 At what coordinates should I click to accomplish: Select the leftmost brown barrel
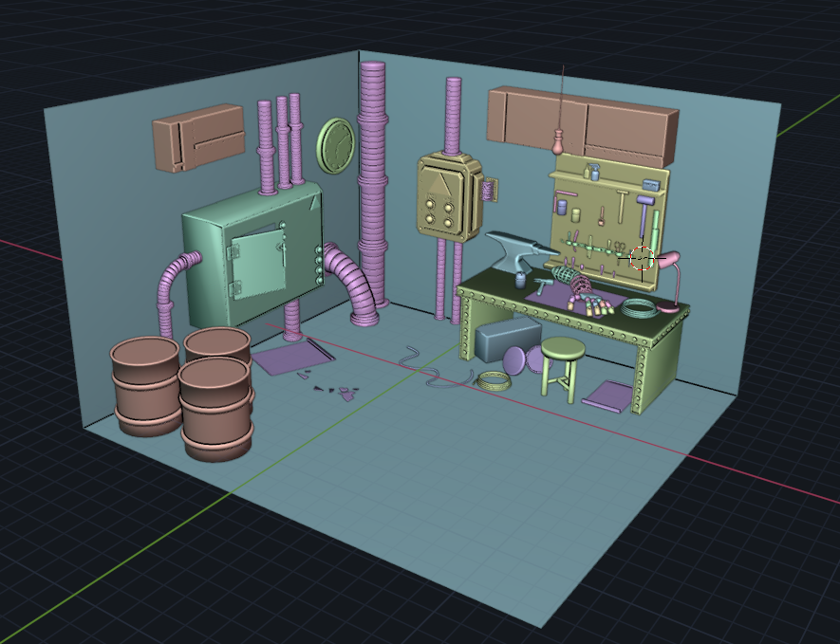click(146, 385)
